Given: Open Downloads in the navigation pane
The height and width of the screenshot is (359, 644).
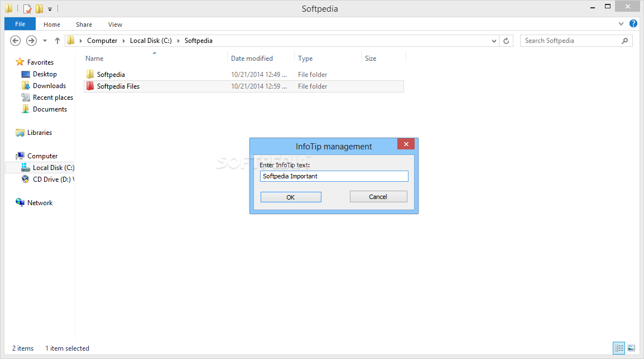Looking at the screenshot, I should 49,86.
